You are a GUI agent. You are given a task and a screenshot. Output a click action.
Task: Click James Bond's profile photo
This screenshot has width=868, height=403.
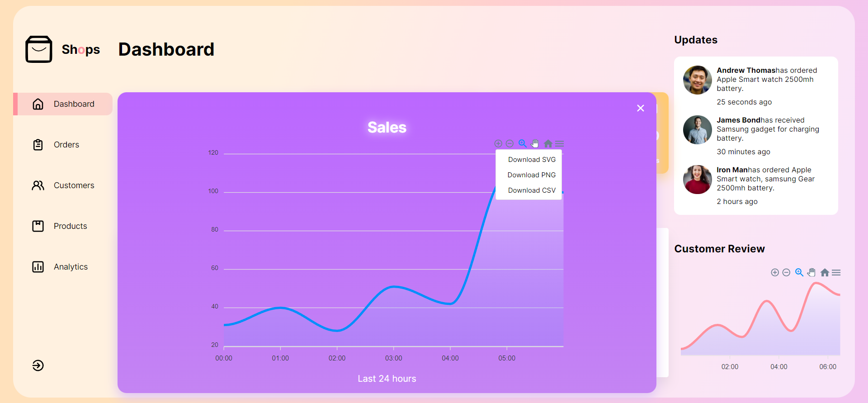(x=698, y=130)
